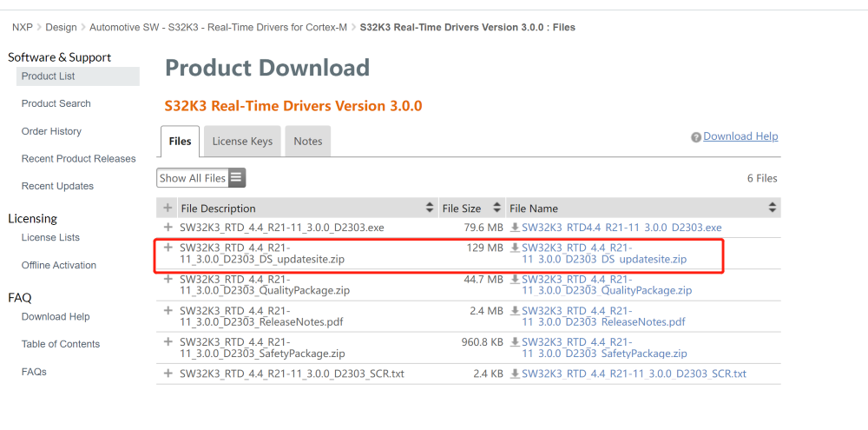Sort by File Name column arrows
Image resolution: width=868 pixels, height=430 pixels.
tap(773, 208)
